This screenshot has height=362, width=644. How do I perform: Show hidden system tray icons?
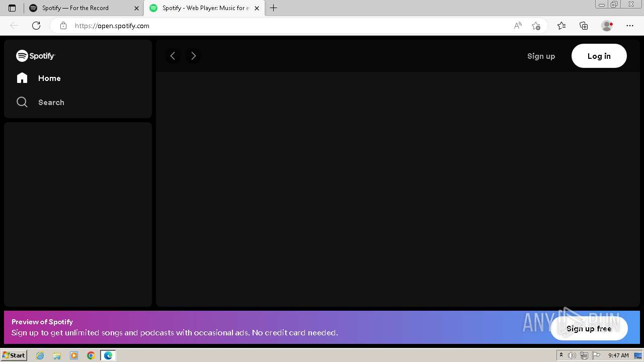tap(561, 355)
